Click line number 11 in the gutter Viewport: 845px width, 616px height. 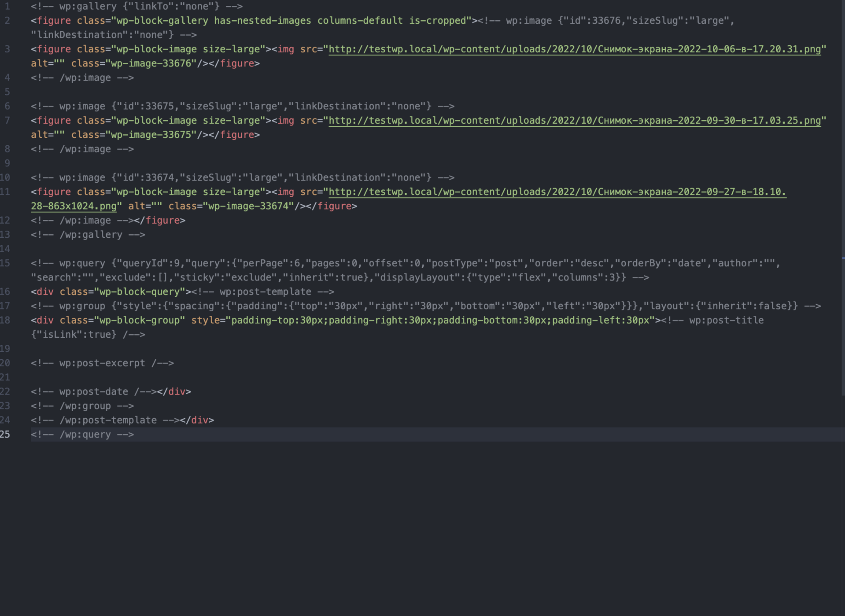coord(5,192)
